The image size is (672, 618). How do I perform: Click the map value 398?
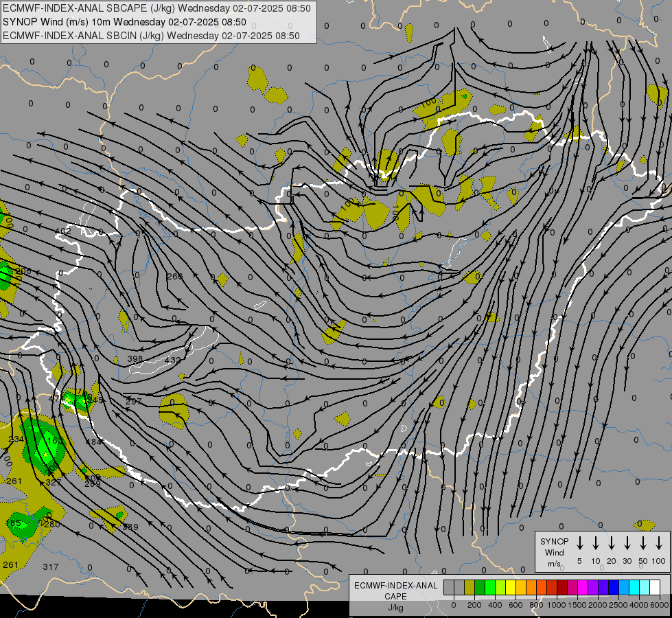[135, 358]
